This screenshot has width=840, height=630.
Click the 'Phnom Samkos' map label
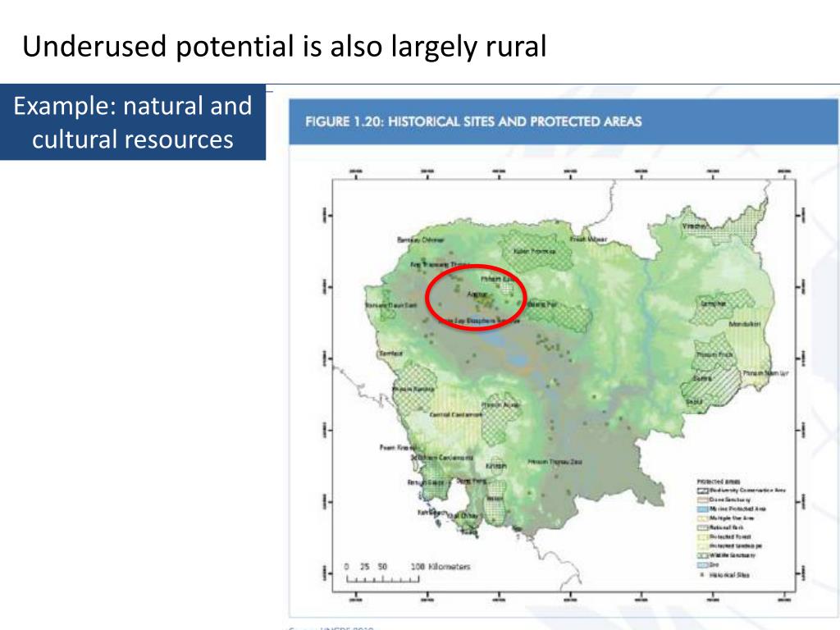[x=413, y=390]
